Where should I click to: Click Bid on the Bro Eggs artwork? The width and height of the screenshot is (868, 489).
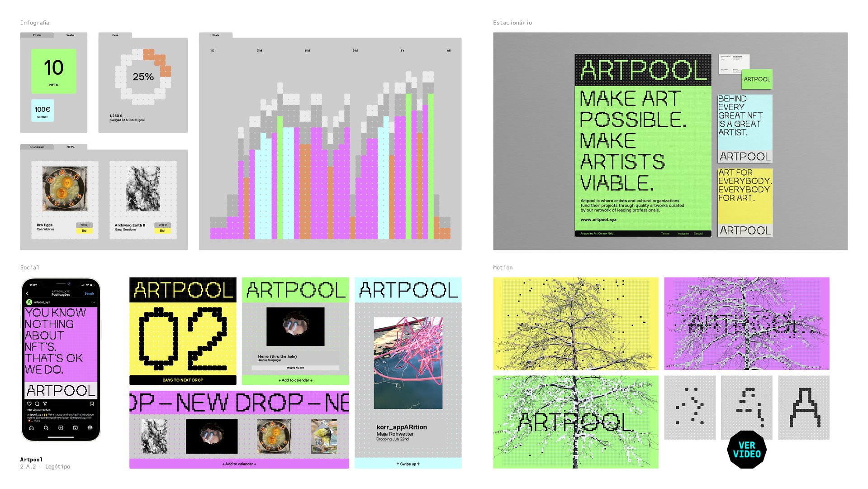[84, 231]
